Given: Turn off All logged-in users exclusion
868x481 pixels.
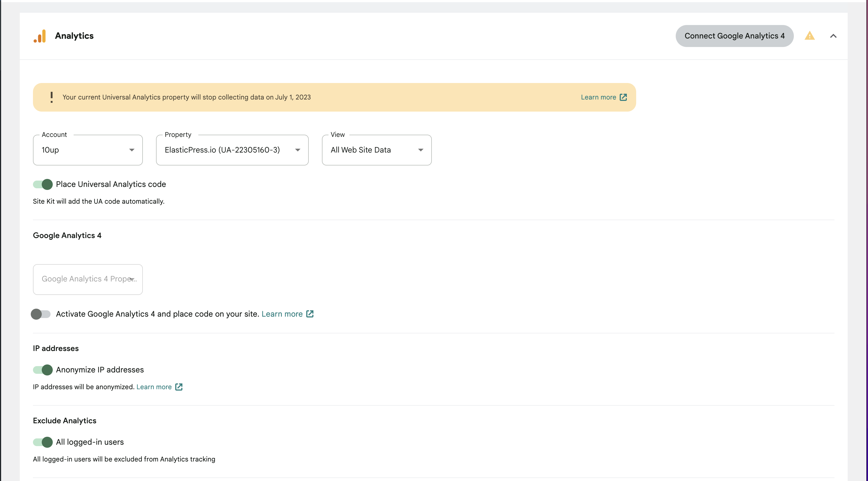Looking at the screenshot, I should pos(43,442).
